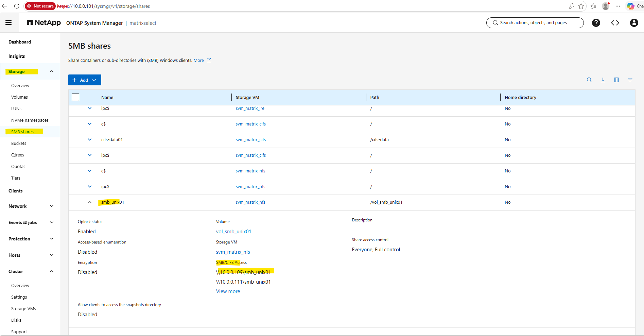The image size is (644, 336).
Task: Open the Tiers page
Action: click(x=16, y=178)
